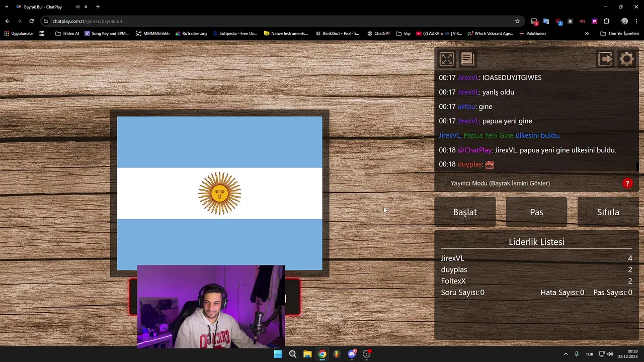Open OBS Studio from taskbar
644x362 pixels.
coord(367,354)
